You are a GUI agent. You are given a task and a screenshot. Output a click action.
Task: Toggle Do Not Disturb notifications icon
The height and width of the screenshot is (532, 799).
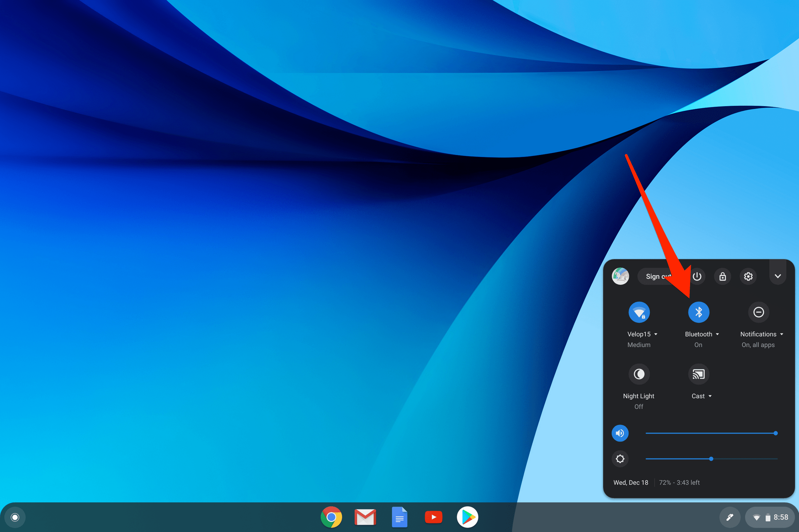pos(758,312)
